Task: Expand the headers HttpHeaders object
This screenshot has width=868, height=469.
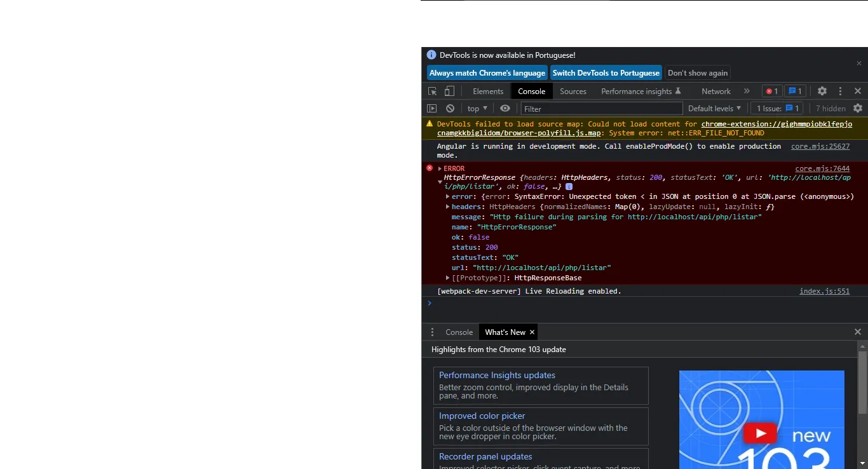Action: click(x=447, y=207)
